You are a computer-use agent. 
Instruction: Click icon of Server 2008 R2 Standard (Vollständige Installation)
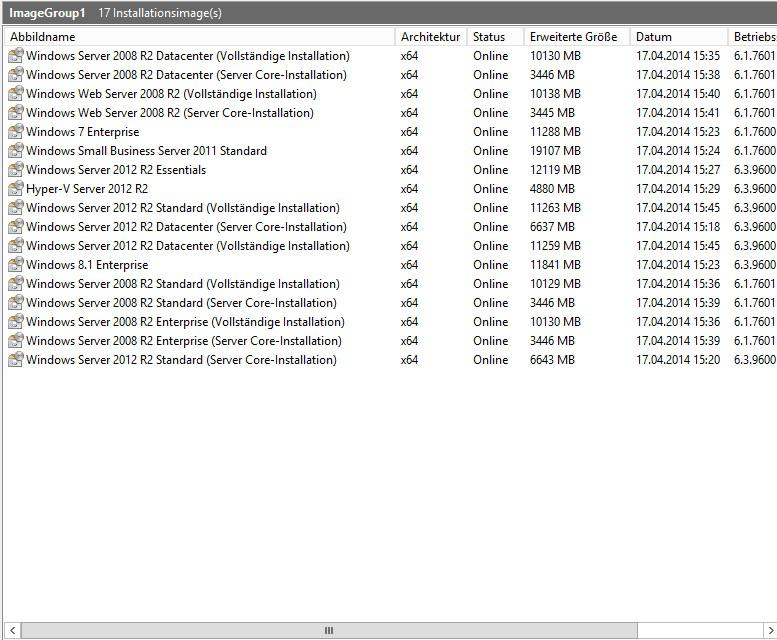[x=16, y=283]
